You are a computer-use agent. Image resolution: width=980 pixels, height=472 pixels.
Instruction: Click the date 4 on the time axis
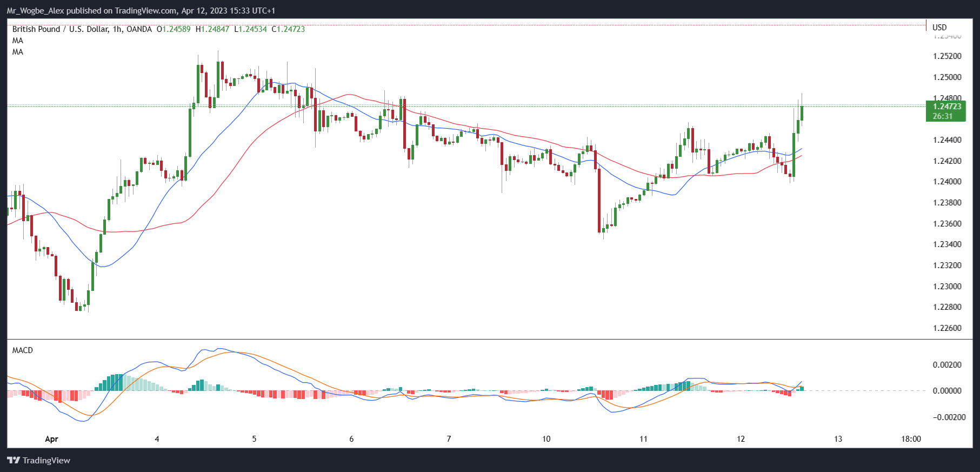(x=157, y=439)
